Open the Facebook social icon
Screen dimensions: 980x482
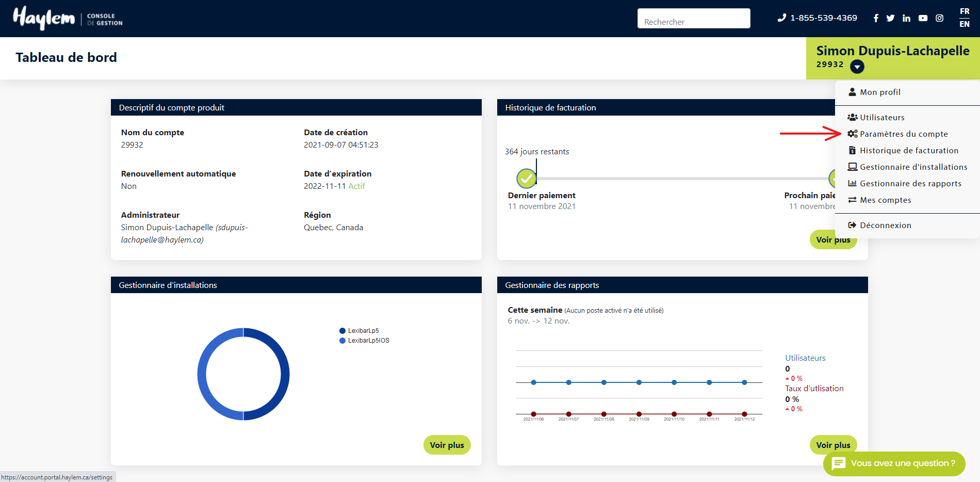876,18
